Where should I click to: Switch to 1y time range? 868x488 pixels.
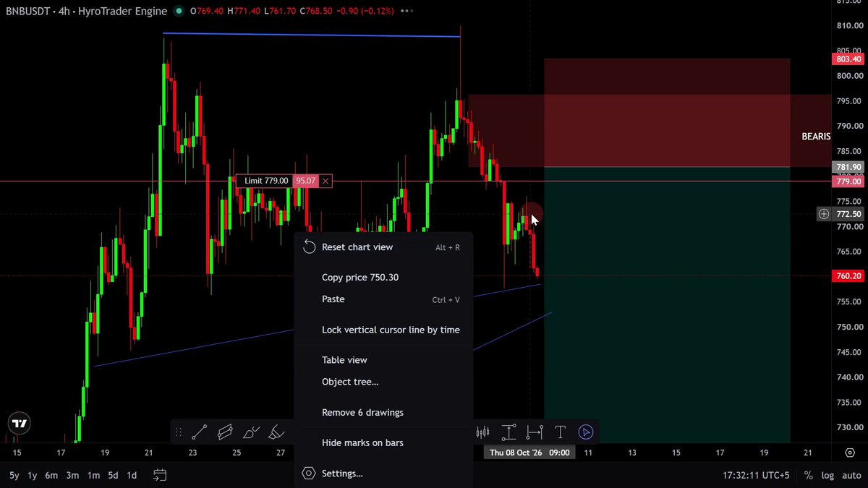tap(33, 475)
